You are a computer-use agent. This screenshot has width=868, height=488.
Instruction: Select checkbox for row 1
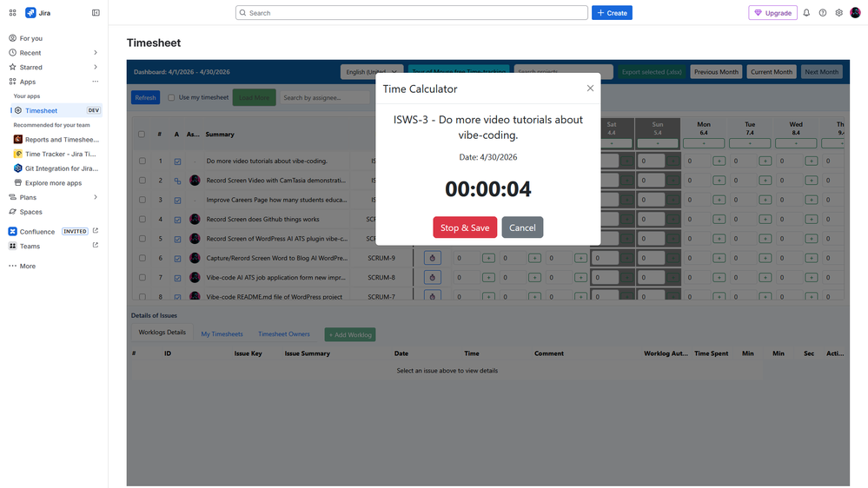coord(142,161)
